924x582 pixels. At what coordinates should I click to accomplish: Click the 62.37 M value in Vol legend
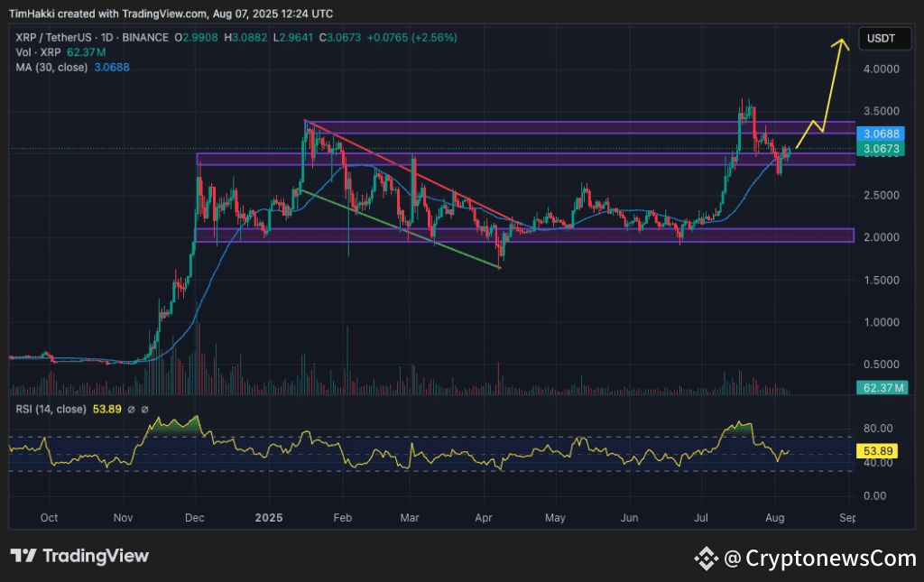(86, 52)
